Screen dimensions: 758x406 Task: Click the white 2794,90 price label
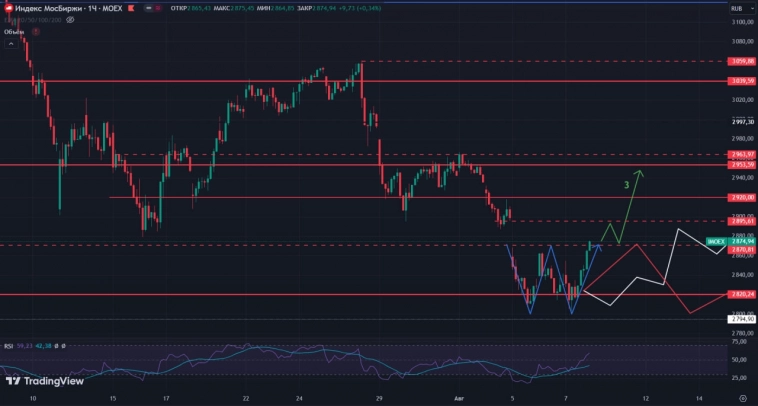point(743,319)
